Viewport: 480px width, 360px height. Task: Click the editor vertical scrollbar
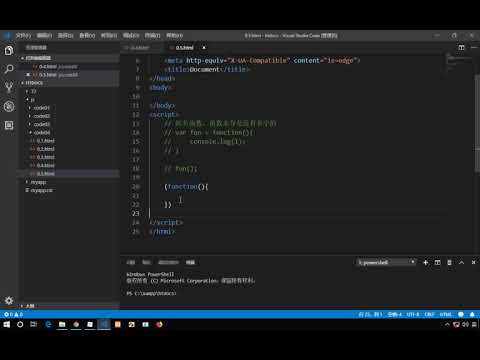tap(477, 123)
